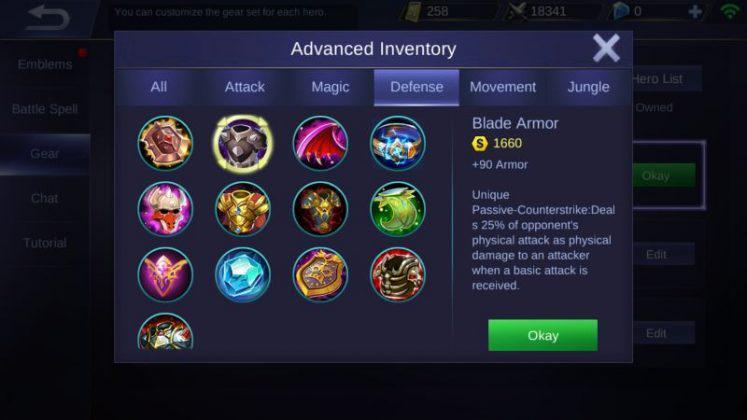Viewport: 747px width, 420px height.
Task: Select the blue crystal gem item
Action: pos(243,275)
